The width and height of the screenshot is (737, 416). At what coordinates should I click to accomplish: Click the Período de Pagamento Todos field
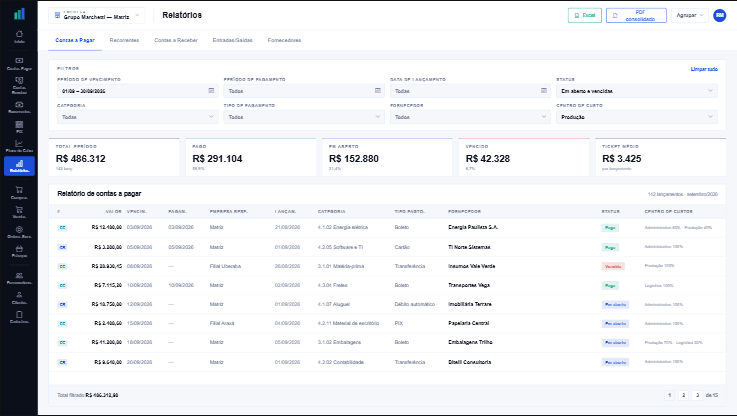[304, 91]
